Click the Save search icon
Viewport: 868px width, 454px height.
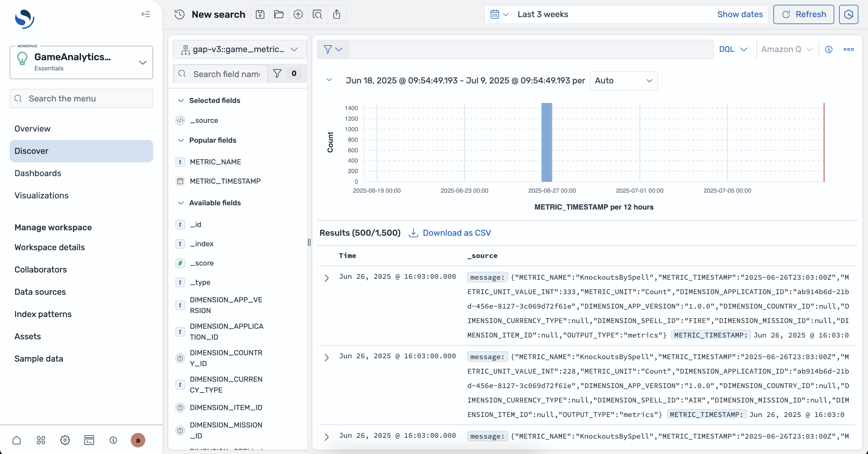pyautogui.click(x=260, y=14)
